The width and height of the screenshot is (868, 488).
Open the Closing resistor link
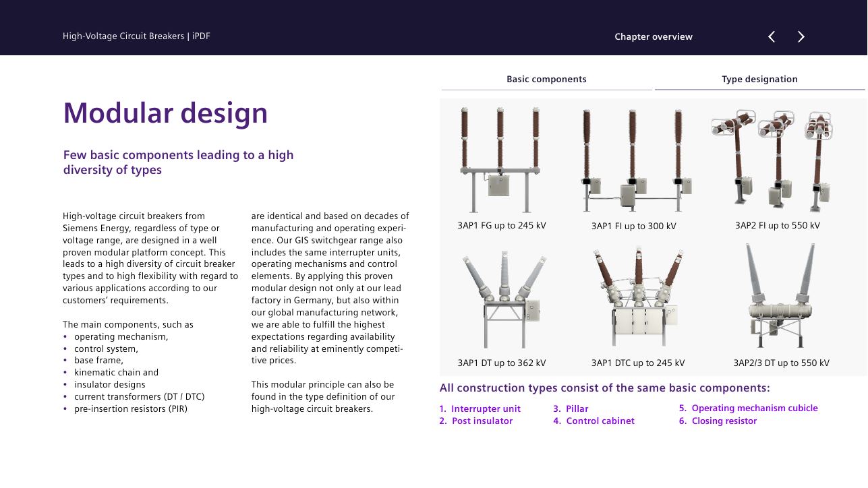coord(718,421)
